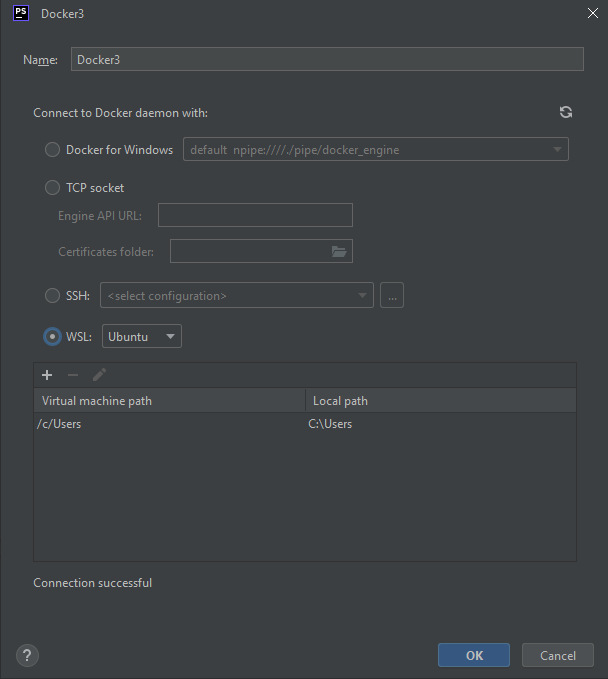Click the Connect to Docker daemon with label

pos(120,113)
